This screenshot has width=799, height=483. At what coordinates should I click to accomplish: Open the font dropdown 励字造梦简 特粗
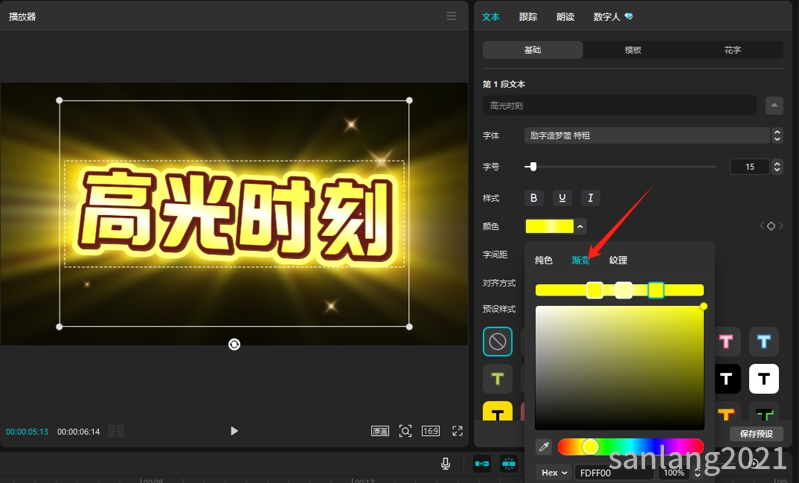(647, 136)
